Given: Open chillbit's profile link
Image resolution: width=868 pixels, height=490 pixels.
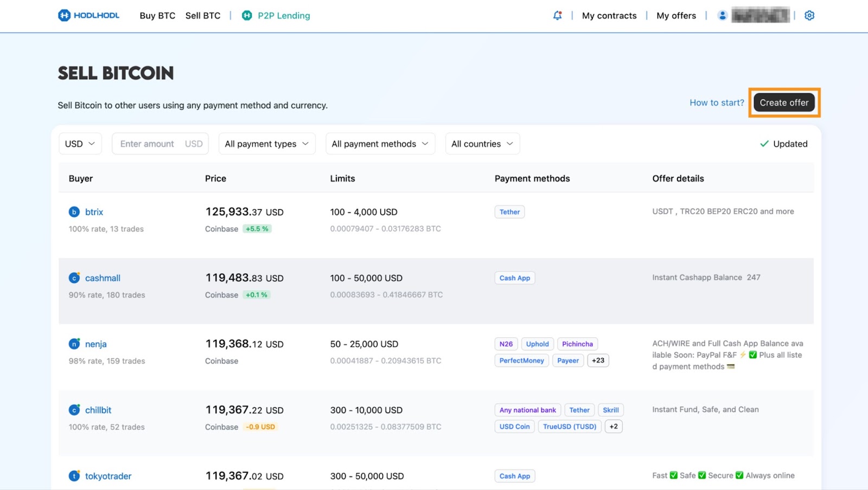Looking at the screenshot, I should coord(98,410).
